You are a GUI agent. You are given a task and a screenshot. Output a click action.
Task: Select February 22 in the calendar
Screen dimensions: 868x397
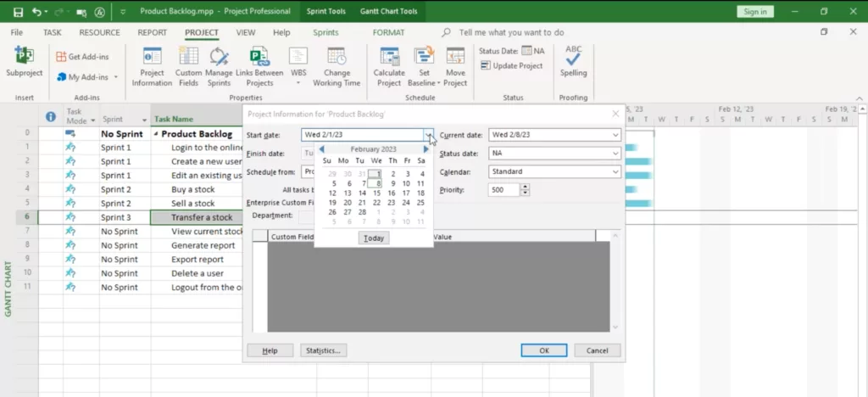coord(376,203)
